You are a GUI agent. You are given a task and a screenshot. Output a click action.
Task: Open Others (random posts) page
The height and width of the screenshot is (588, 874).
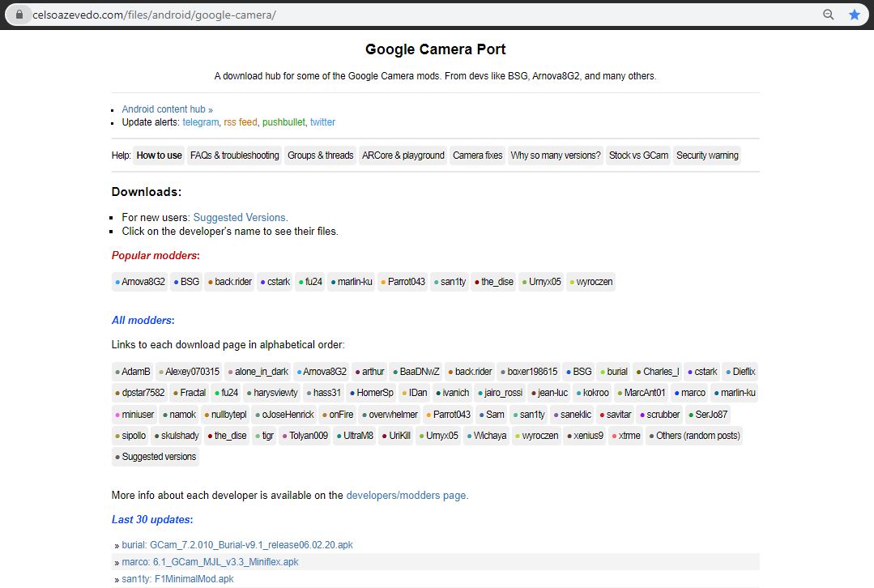[x=694, y=436]
